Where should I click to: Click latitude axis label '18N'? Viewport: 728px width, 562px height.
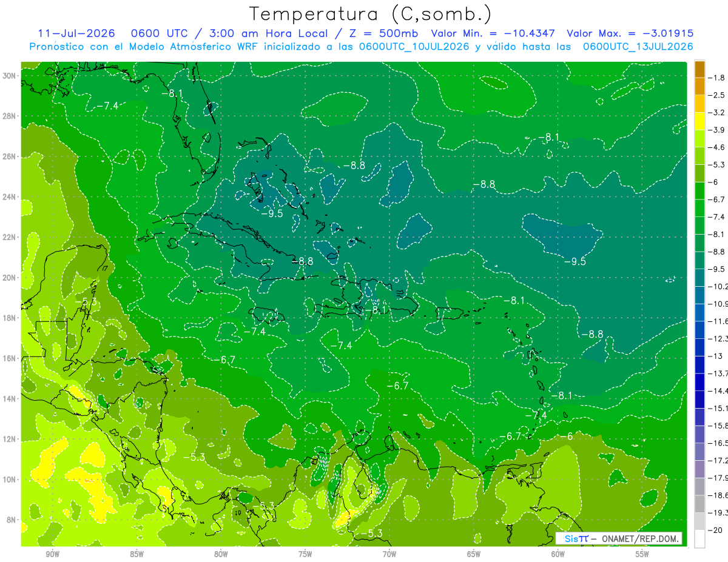[10, 318]
